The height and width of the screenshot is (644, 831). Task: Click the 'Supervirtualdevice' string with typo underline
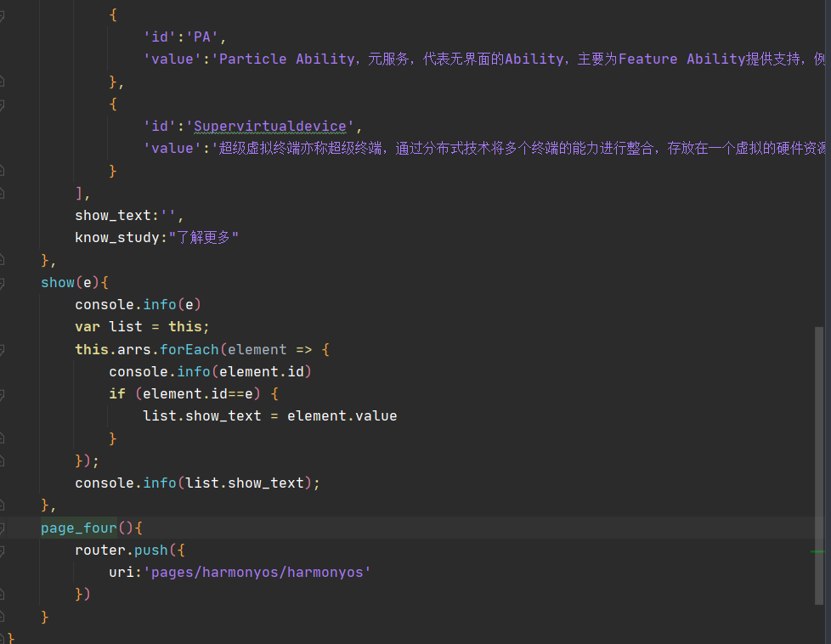click(269, 126)
